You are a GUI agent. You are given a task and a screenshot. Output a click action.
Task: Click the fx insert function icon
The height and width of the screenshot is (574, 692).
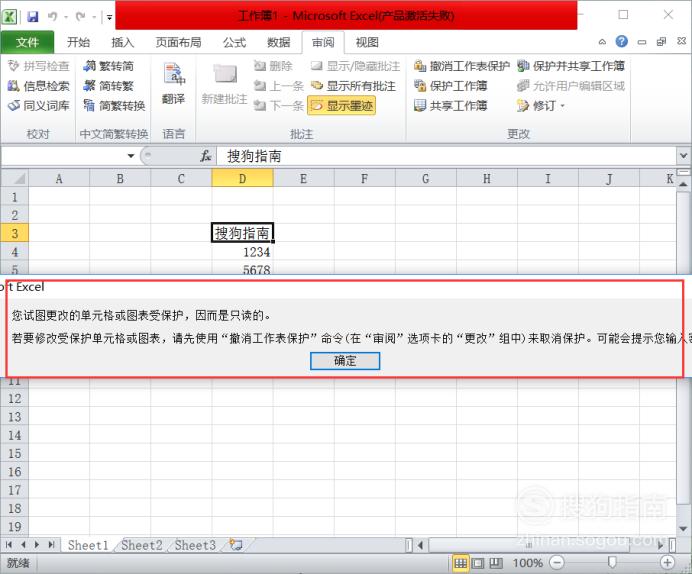point(206,156)
